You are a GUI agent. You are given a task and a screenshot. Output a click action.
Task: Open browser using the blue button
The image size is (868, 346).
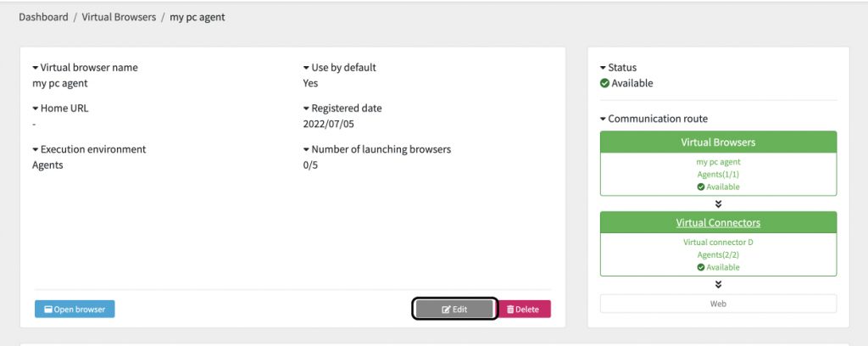click(75, 309)
